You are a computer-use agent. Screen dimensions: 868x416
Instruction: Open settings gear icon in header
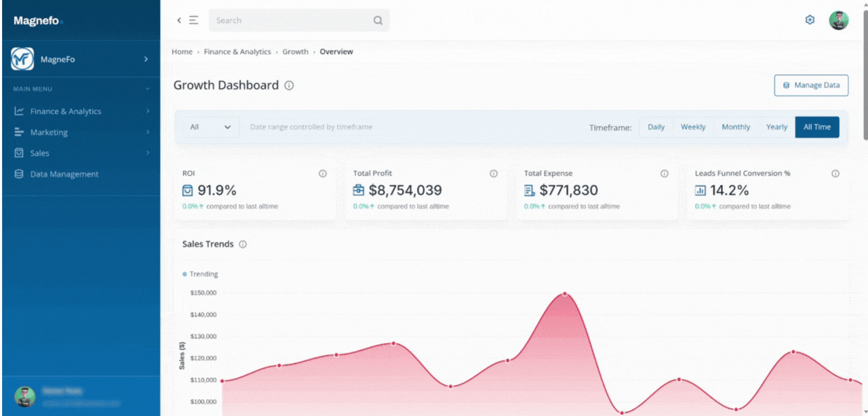(x=810, y=20)
